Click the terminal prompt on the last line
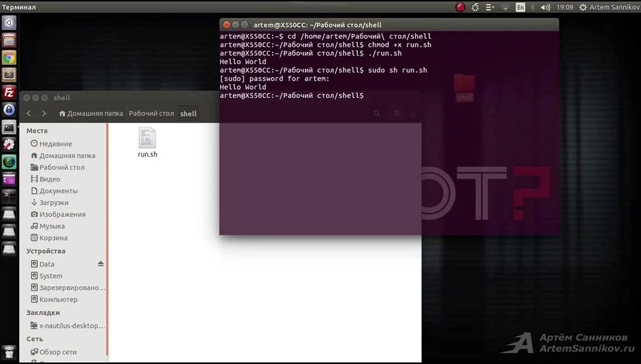Image resolution: width=641 pixels, height=364 pixels. point(291,95)
